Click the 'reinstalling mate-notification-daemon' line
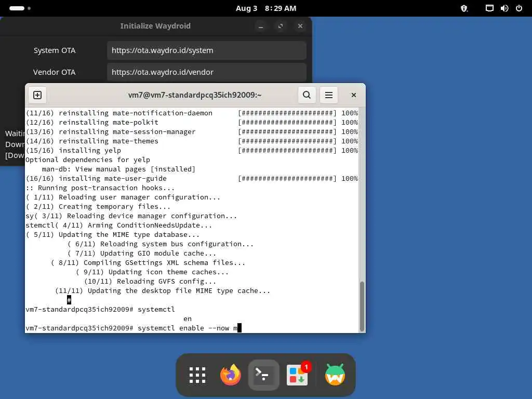 tap(192, 113)
